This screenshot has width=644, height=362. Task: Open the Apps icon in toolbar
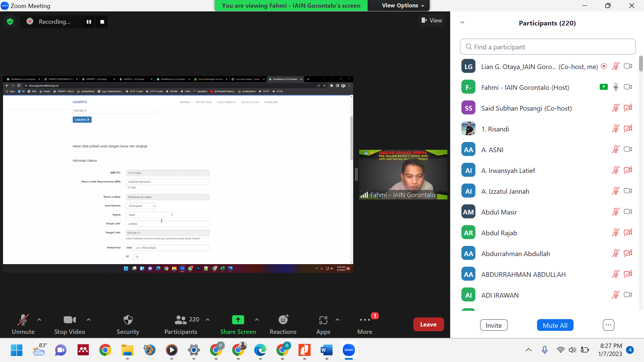click(x=323, y=324)
